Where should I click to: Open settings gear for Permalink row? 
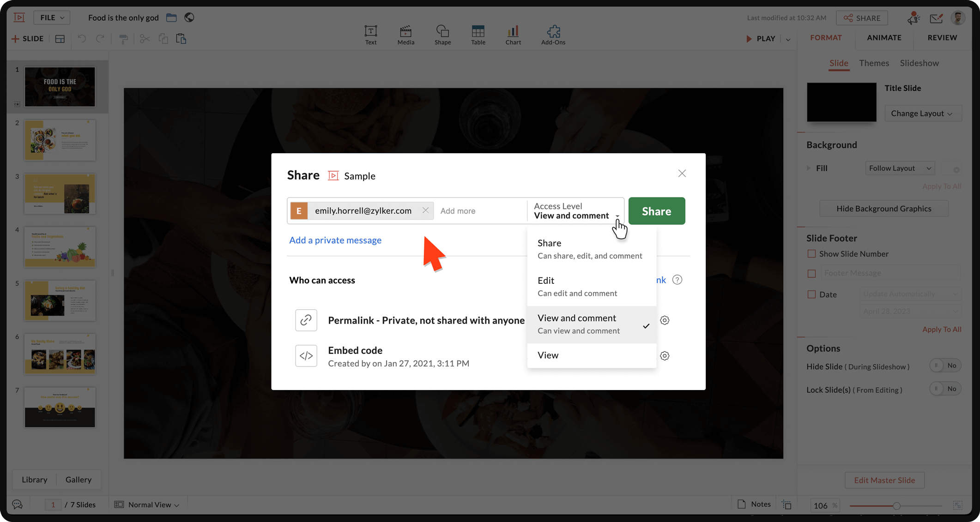coord(665,320)
